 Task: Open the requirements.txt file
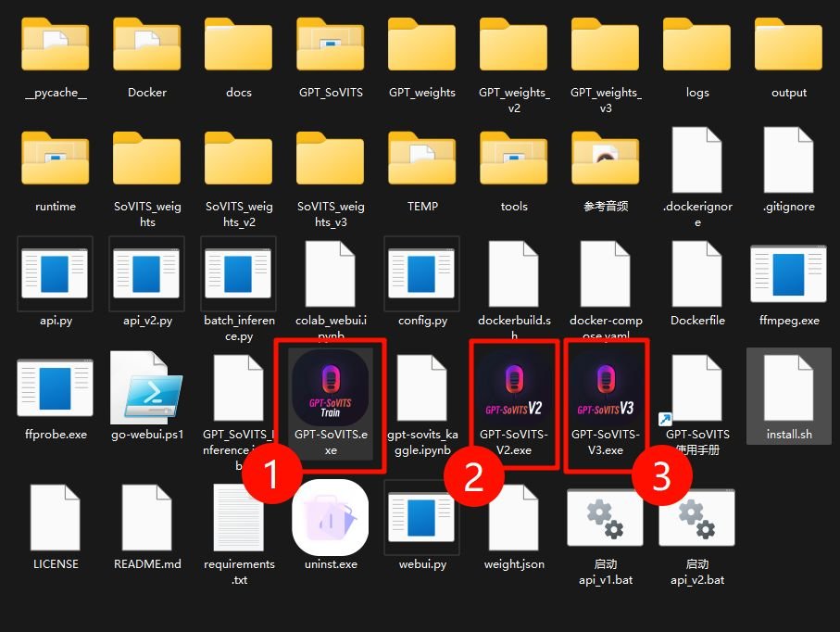tap(238, 517)
